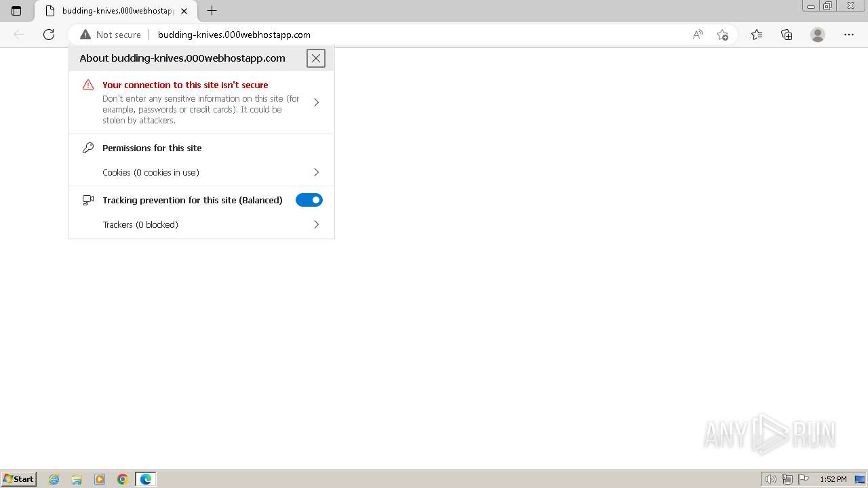868x488 pixels.
Task: Open Trackers (0 blocked) entry
Action: tap(201, 224)
